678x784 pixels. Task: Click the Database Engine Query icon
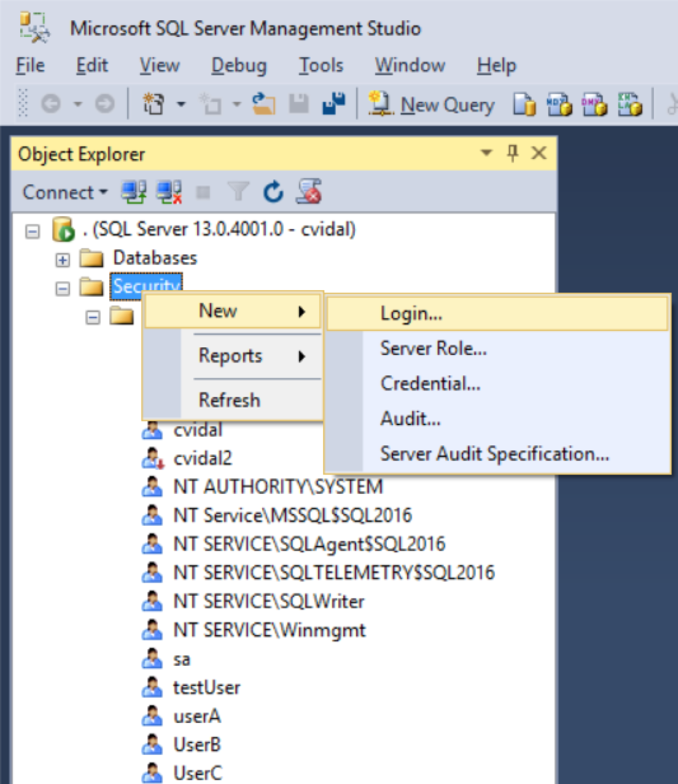[x=524, y=104]
